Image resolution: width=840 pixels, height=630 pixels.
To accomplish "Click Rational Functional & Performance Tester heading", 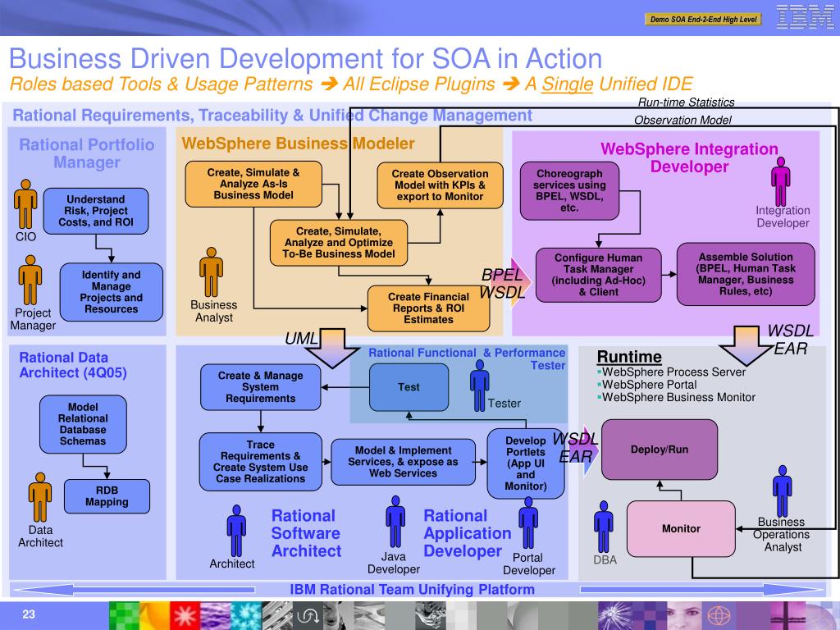I will [467, 359].
